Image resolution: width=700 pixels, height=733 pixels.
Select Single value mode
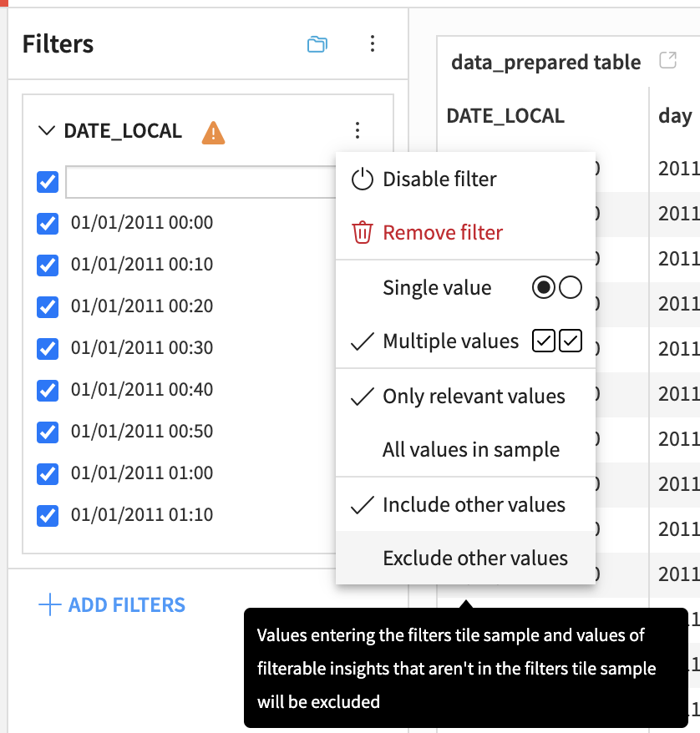click(x=465, y=287)
